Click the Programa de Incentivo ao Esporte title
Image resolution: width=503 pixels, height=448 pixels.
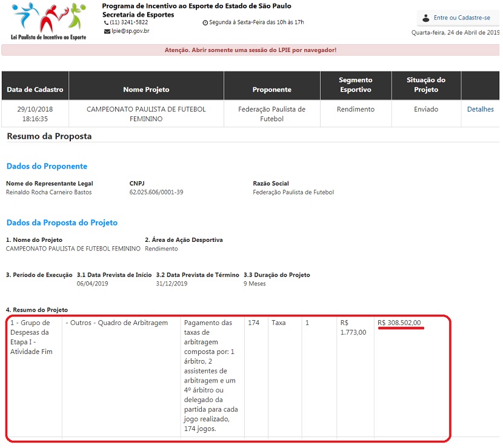point(196,6)
